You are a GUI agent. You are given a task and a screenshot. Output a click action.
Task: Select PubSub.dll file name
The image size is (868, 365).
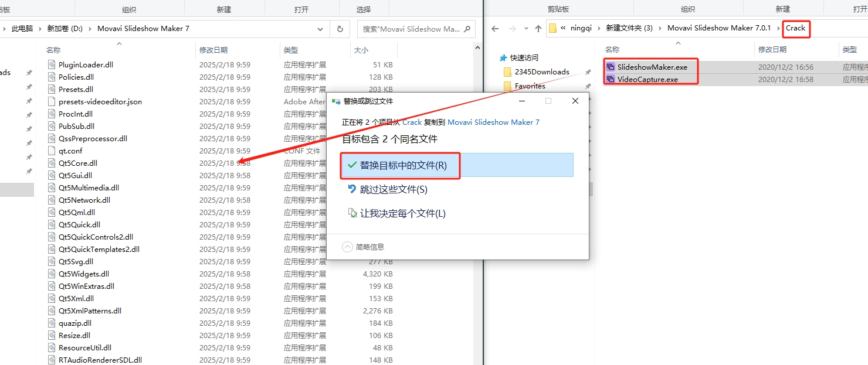pos(76,126)
